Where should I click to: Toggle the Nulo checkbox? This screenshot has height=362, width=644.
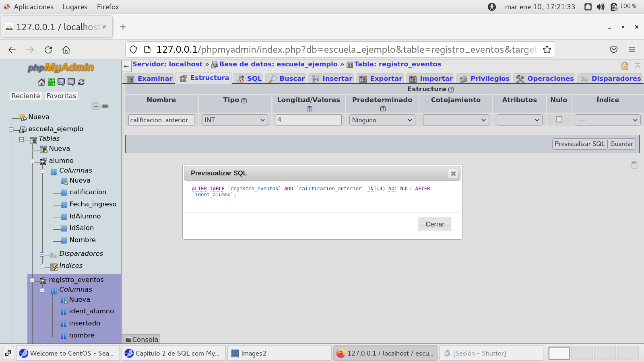[x=559, y=119]
